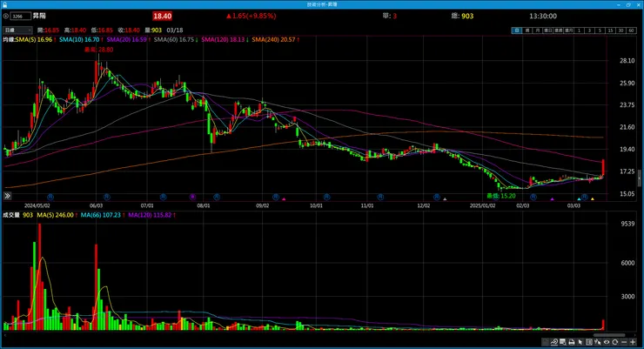
Task: Select the 3-minute period tab
Action: click(x=590, y=30)
